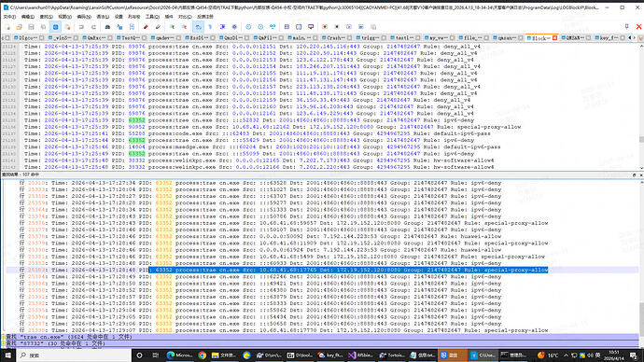Click the monitor toolbar icon

(x=311, y=27)
